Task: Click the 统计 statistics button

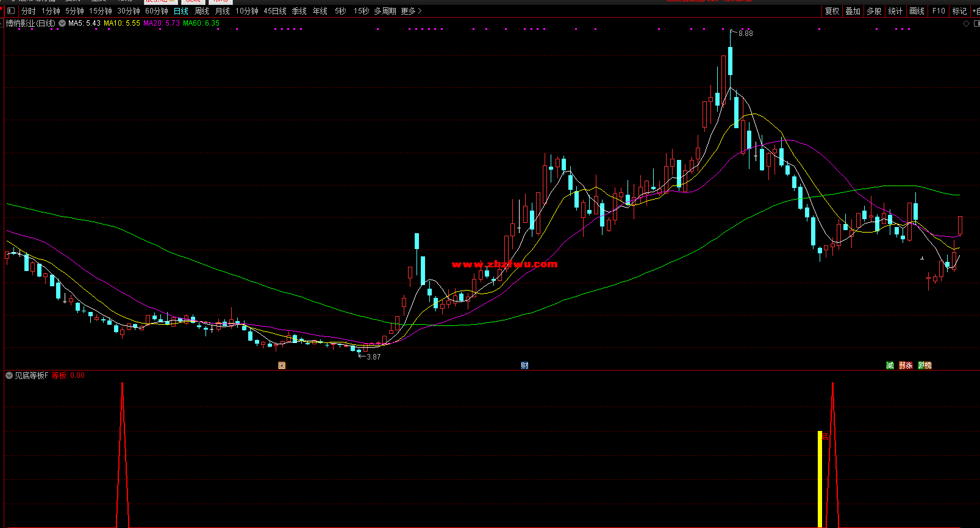Action: click(895, 11)
